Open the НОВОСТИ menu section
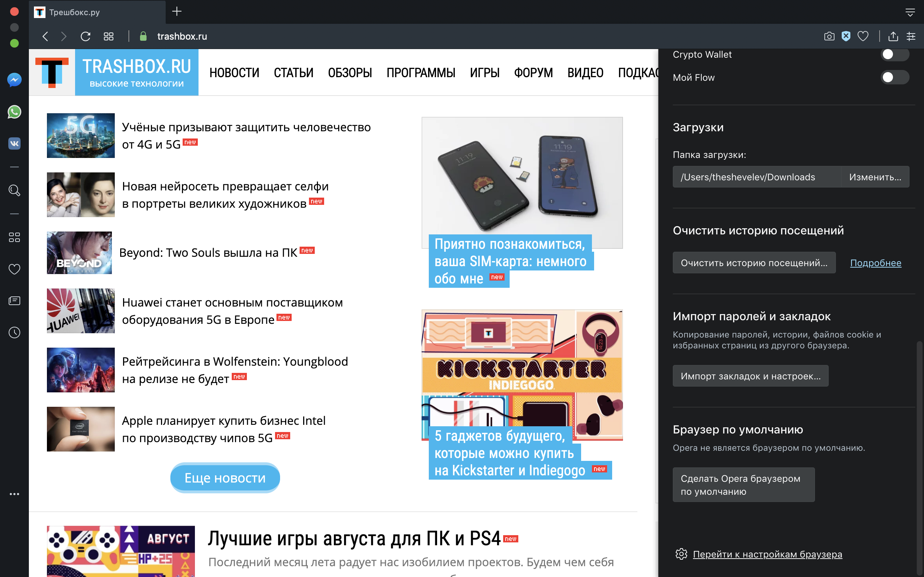This screenshot has height=577, width=924. [x=234, y=72]
